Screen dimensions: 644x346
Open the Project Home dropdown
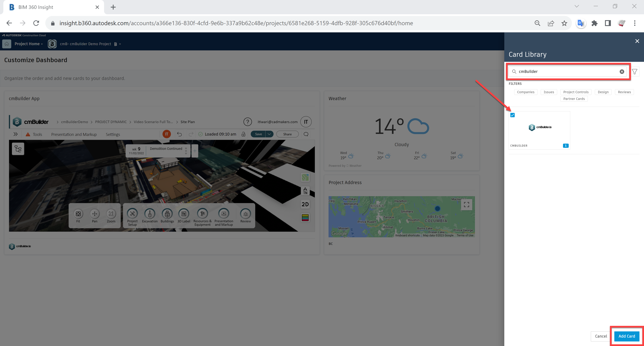29,44
